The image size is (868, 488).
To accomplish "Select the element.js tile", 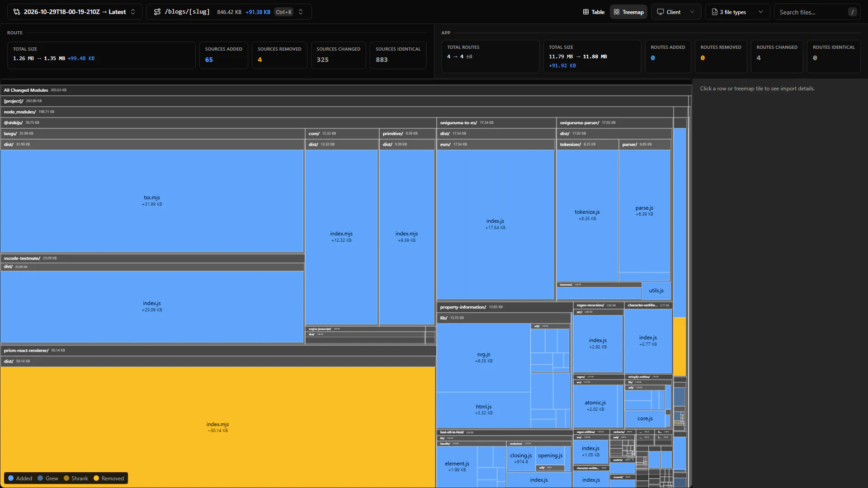I will pos(457,466).
